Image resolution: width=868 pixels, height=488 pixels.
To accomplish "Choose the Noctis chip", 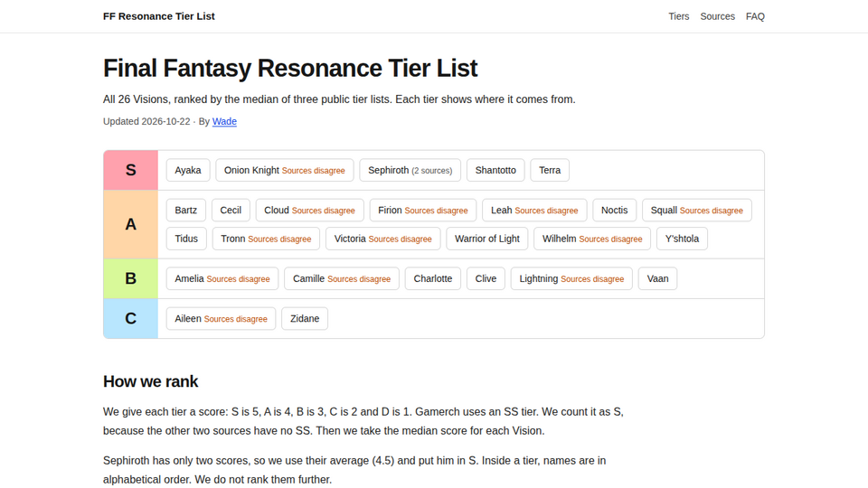I will pyautogui.click(x=615, y=211).
